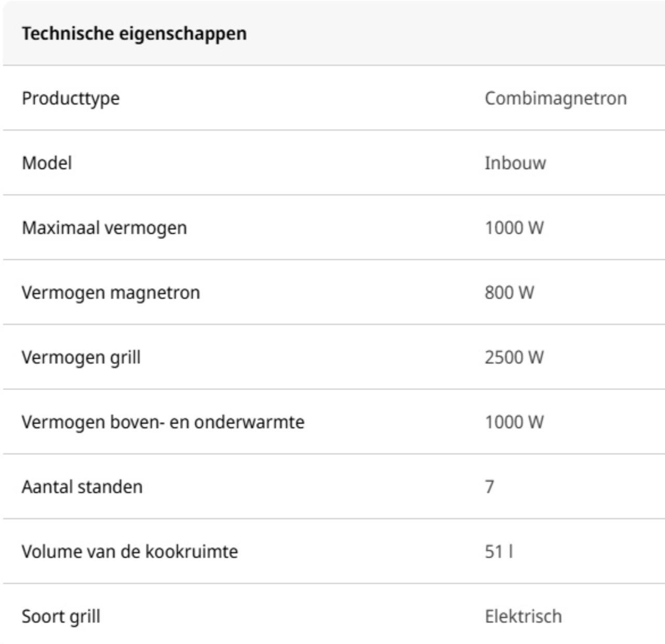The width and height of the screenshot is (665, 644).
Task: Click the 'Technische eigenschappen' heading
Action: tap(134, 34)
